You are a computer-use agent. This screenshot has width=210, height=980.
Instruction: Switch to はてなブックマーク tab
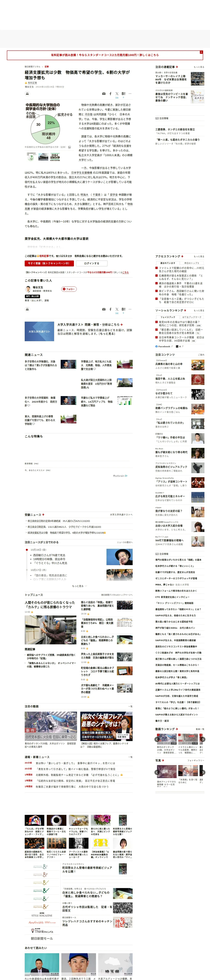coord(192,317)
